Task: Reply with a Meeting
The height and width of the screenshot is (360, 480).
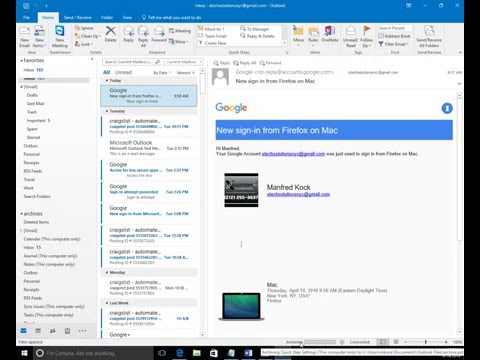Action: tap(180, 31)
